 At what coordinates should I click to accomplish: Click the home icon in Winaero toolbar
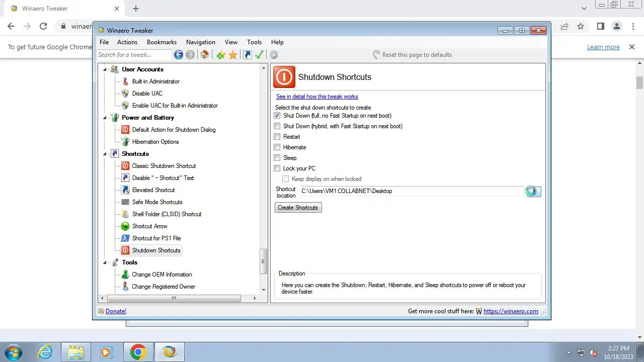tap(204, 55)
